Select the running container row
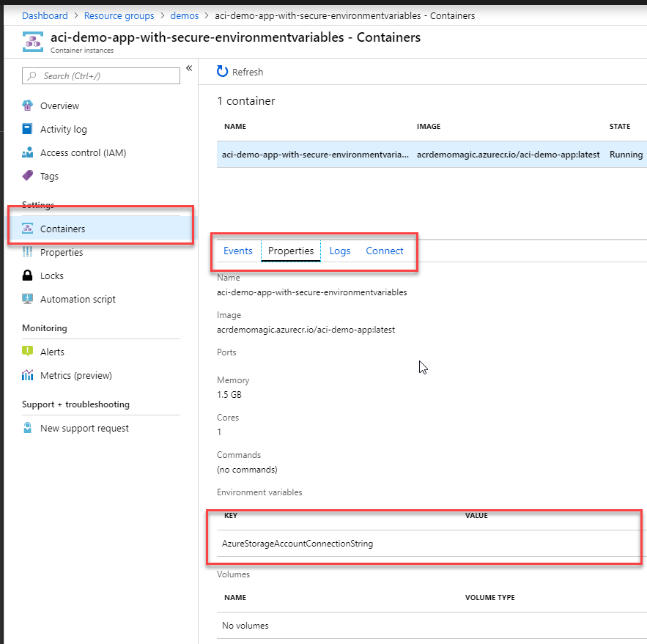The width and height of the screenshot is (647, 644). point(431,155)
